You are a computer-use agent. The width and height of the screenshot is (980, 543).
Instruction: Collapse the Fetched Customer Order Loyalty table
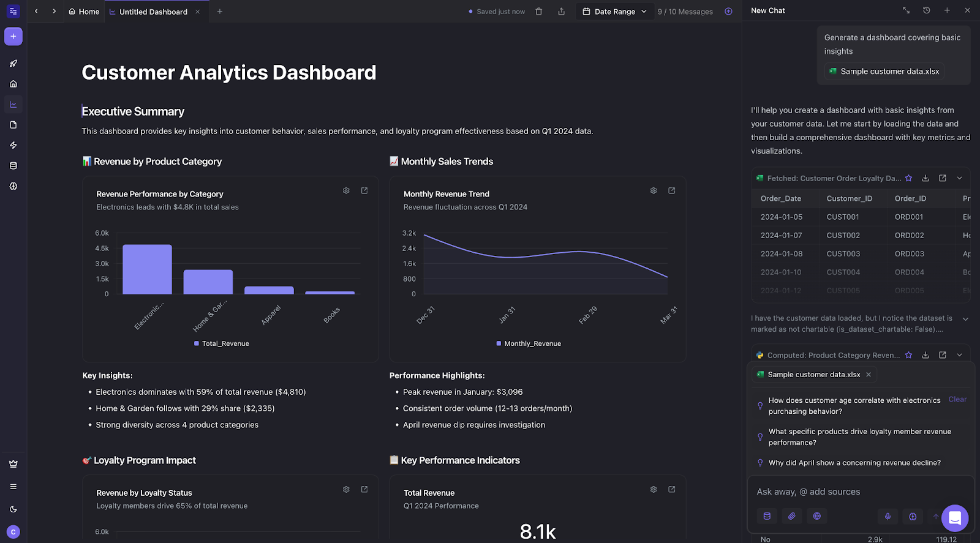tap(960, 178)
